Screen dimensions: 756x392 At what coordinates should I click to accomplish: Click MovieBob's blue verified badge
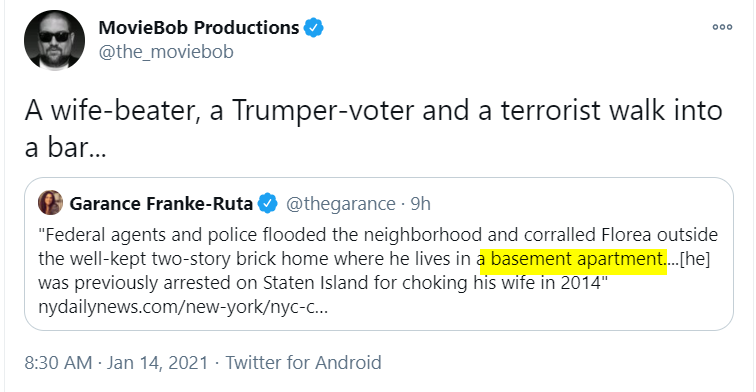coord(313,28)
